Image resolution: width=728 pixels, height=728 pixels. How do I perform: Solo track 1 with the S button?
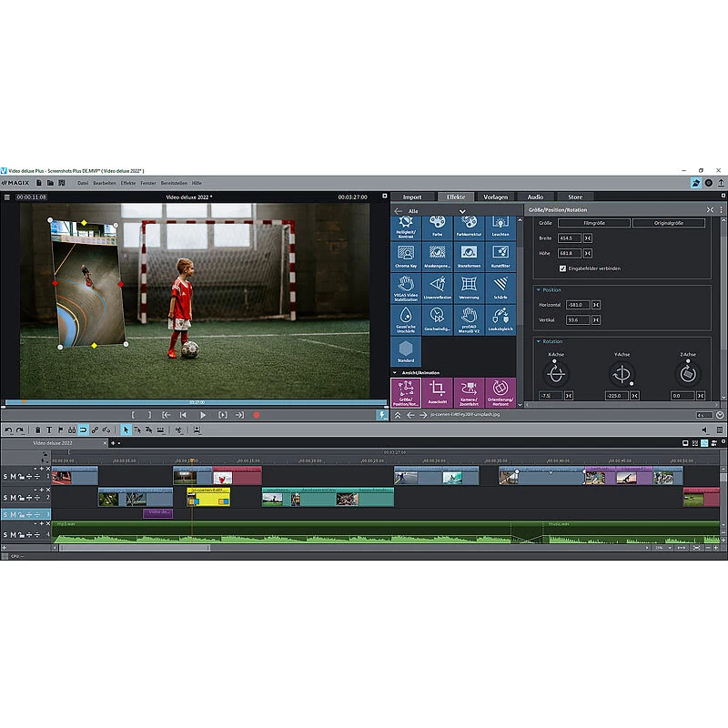[x=5, y=475]
